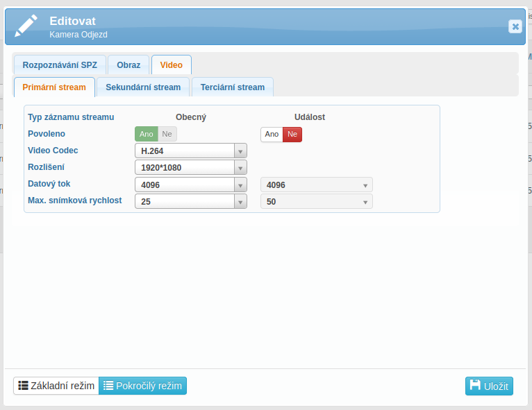Image resolution: width=532 pixels, height=410 pixels.
Task: Enable Událost recording with Ano
Action: coord(272,135)
